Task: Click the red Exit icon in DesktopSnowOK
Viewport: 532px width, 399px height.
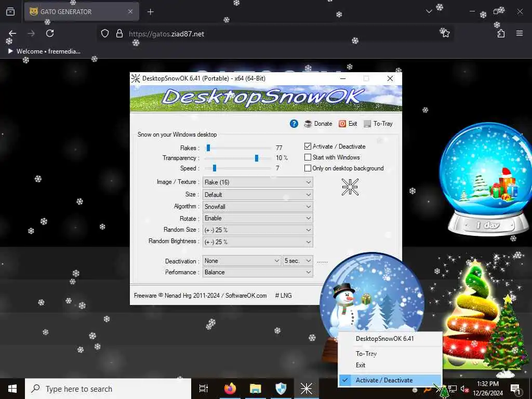Action: (x=342, y=124)
